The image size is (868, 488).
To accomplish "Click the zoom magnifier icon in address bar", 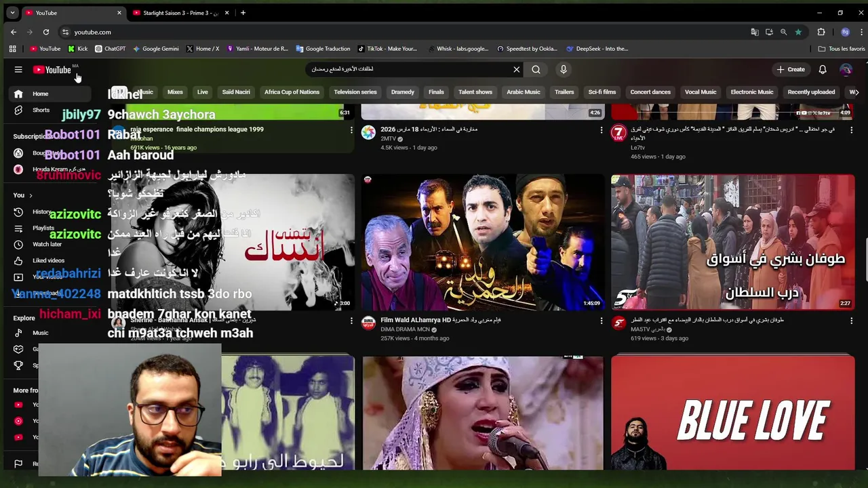I will click(x=783, y=32).
